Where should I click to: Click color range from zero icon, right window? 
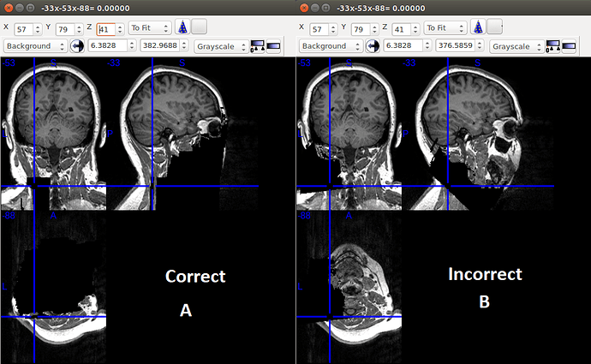click(x=552, y=46)
